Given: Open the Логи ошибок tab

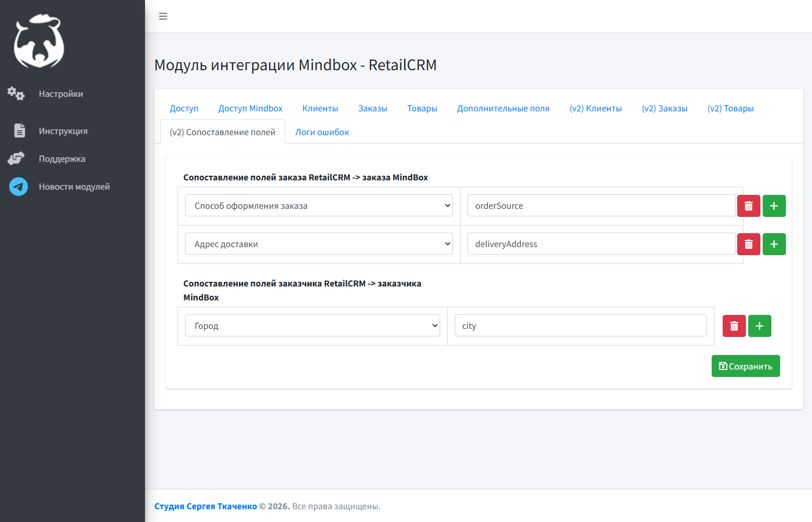Looking at the screenshot, I should (322, 132).
